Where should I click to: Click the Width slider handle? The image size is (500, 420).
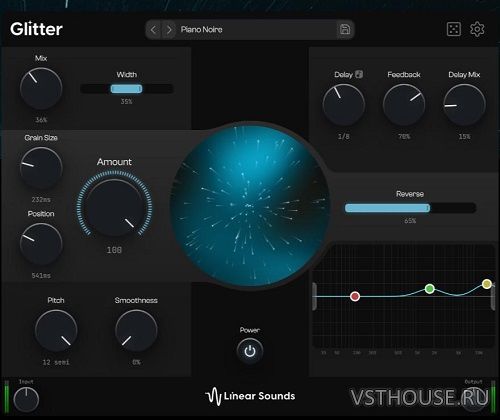point(126,89)
